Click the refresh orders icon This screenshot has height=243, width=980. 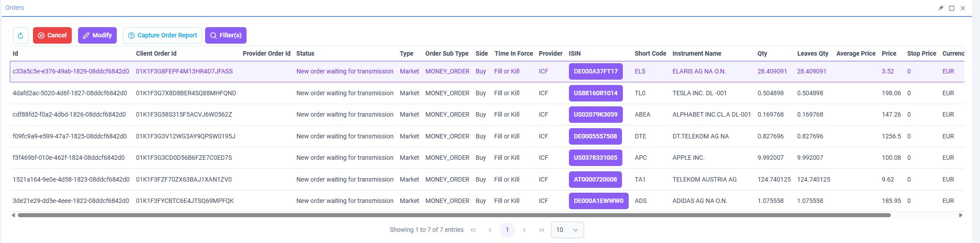click(x=21, y=36)
